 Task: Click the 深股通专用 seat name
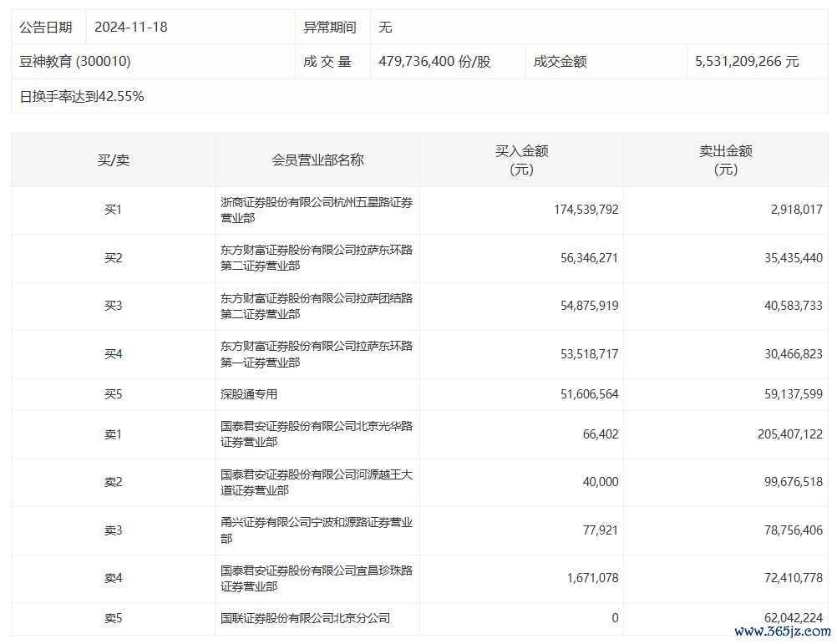pos(249,394)
